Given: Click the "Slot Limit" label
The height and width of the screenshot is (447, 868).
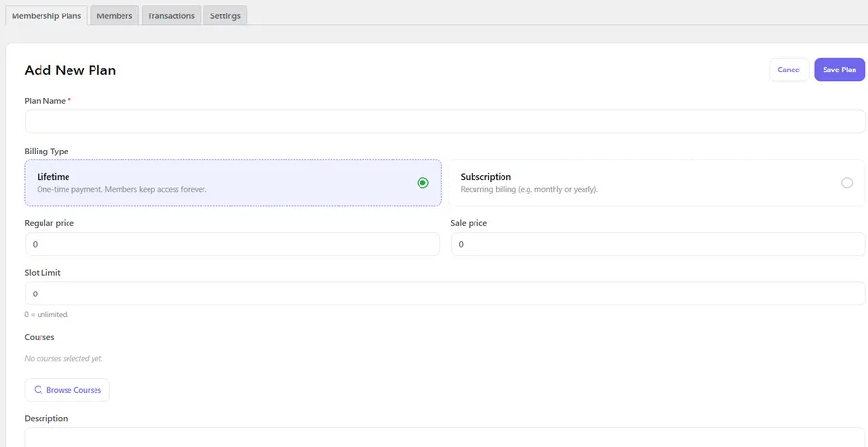Looking at the screenshot, I should (x=42, y=273).
